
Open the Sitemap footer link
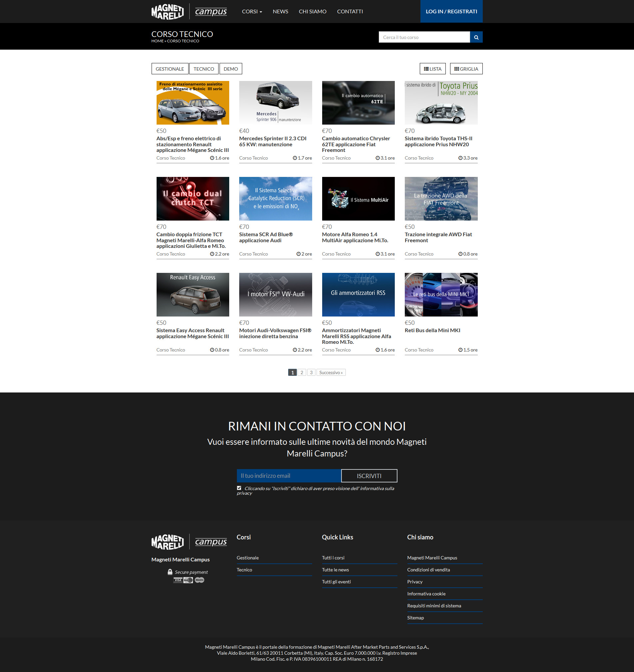415,618
